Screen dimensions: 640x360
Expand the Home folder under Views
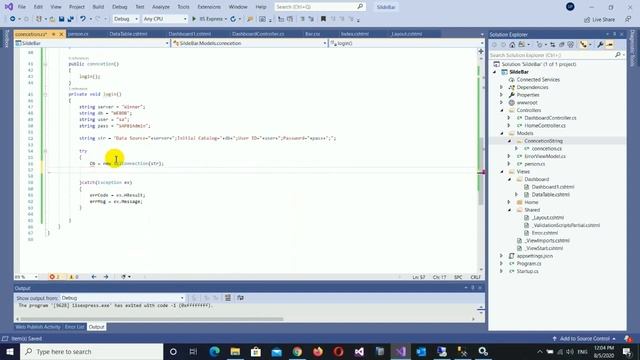point(509,202)
